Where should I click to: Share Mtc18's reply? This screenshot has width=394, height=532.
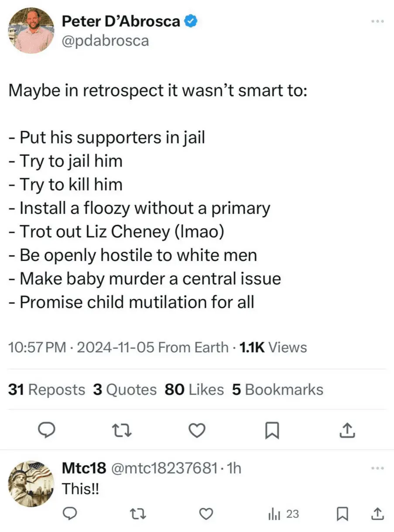click(x=377, y=514)
